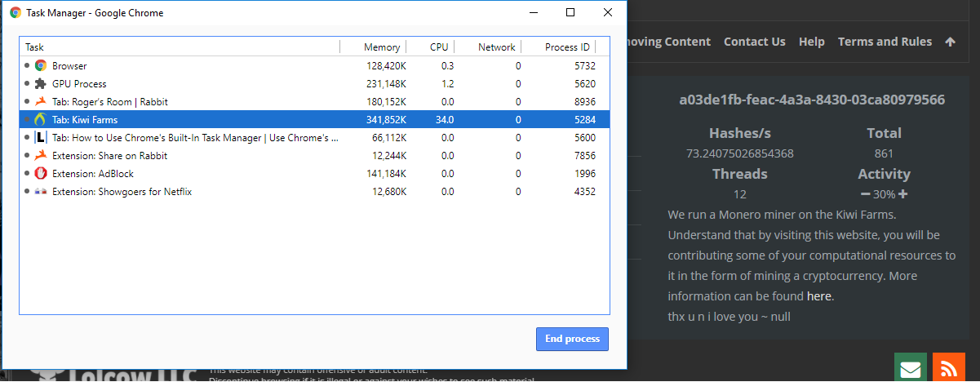
Task: Click the Chrome icon in Browser row
Action: coord(40,66)
